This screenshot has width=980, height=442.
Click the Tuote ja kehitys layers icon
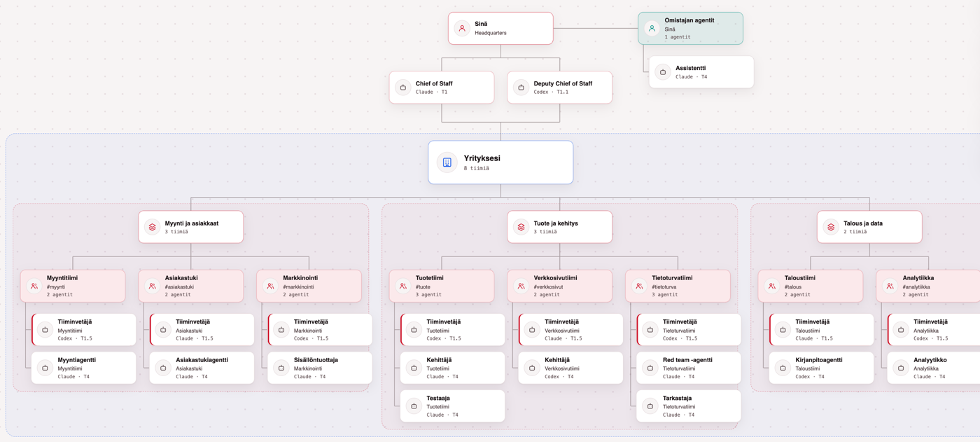(521, 227)
